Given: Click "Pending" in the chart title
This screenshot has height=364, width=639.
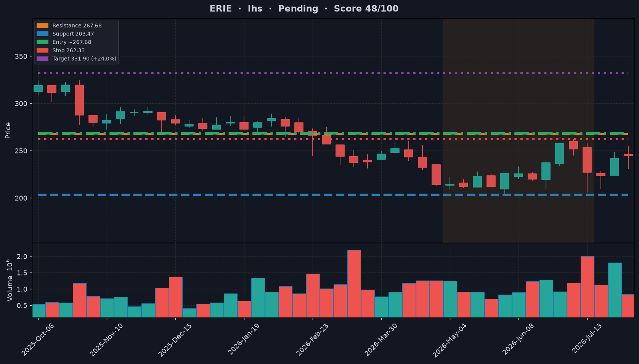Looking at the screenshot, I should [298, 9].
